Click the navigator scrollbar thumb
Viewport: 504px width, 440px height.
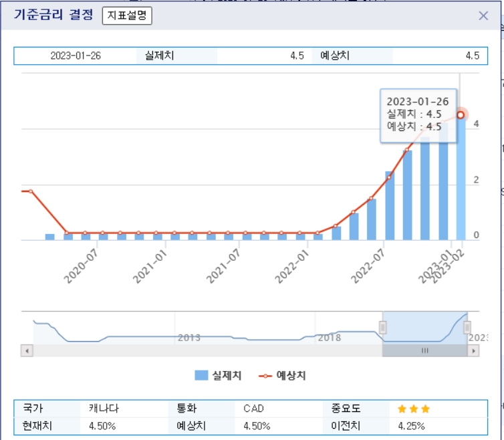[x=424, y=350]
